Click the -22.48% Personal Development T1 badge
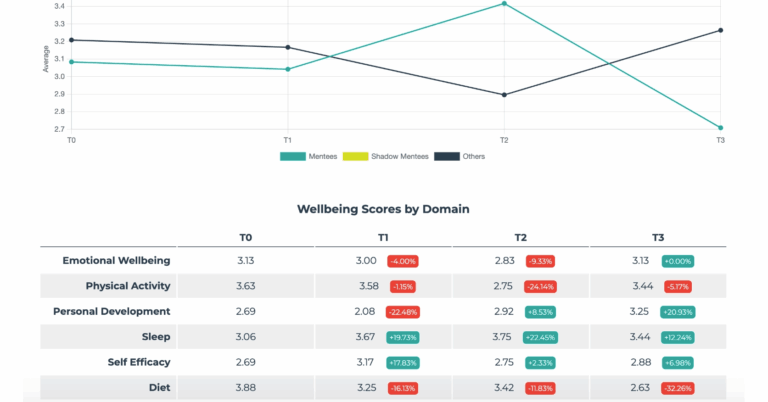 point(403,312)
